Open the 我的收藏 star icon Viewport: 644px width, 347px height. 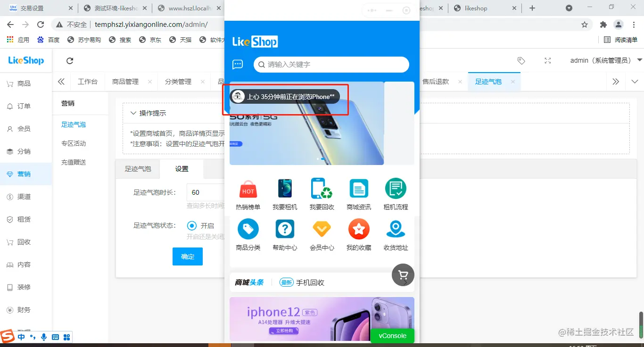pyautogui.click(x=359, y=230)
